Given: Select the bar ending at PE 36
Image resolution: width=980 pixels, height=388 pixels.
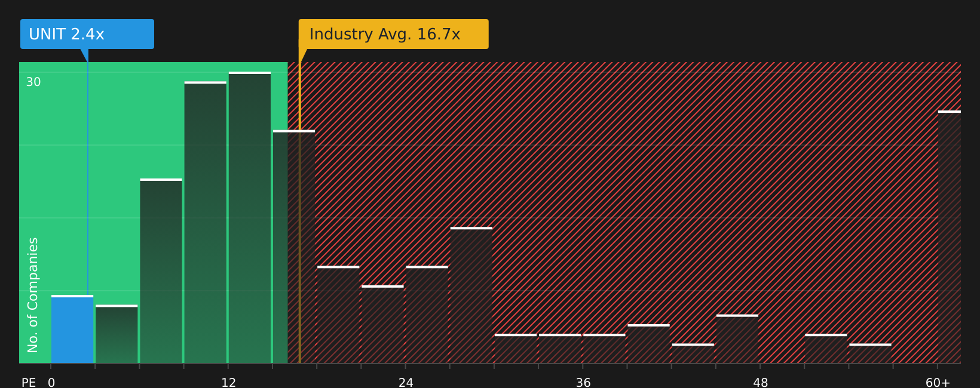Looking at the screenshot, I should click(x=560, y=349).
